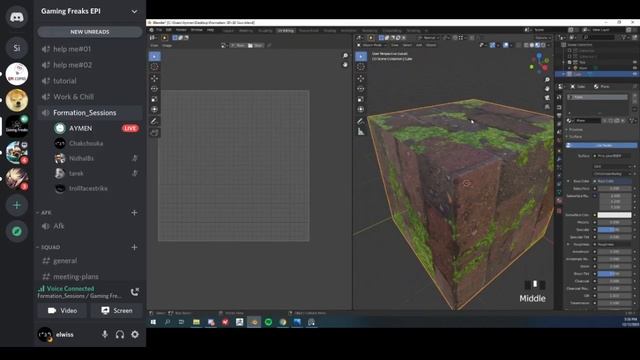Collapse the AFK channel category
Screen dimensions: 640x360
point(44,213)
